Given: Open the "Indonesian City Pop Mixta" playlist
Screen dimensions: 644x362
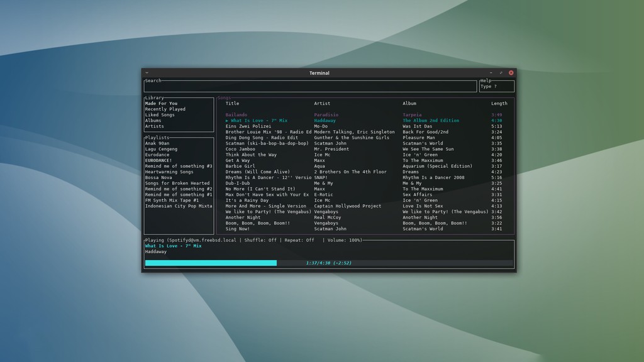Looking at the screenshot, I should point(179,206).
